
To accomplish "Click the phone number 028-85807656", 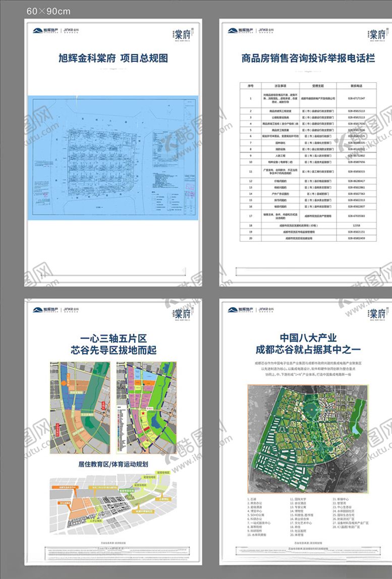I will [357, 162].
